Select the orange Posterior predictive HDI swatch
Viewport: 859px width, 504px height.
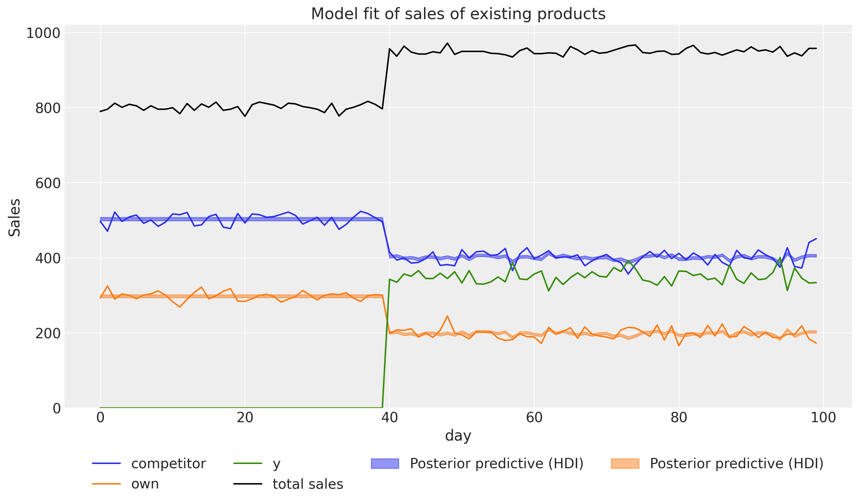click(x=625, y=463)
